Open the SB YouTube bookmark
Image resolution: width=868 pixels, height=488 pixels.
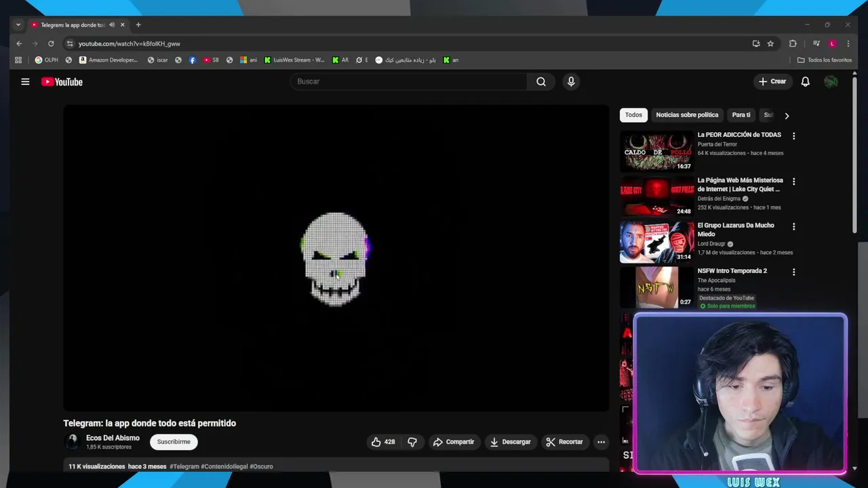point(211,60)
